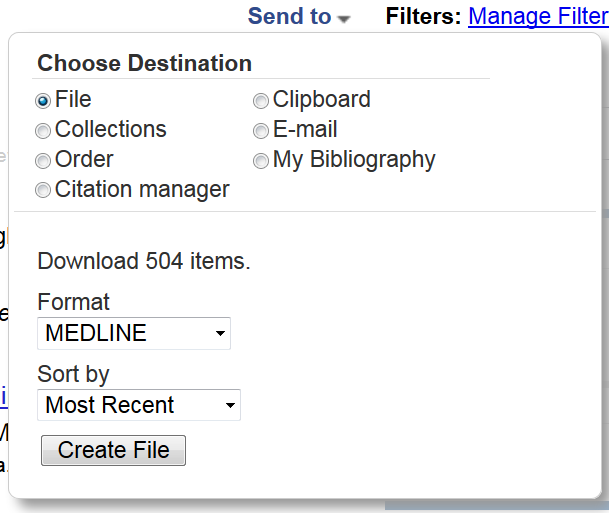Click the Send to dropdown arrow icon
Screen dimensions: 609x513
(x=344, y=19)
